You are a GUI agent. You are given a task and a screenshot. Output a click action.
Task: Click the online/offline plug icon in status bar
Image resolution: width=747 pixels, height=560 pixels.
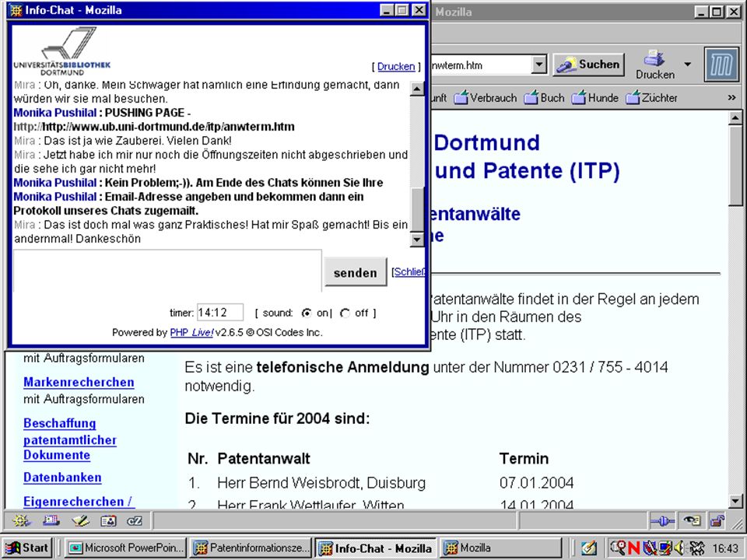[663, 521]
